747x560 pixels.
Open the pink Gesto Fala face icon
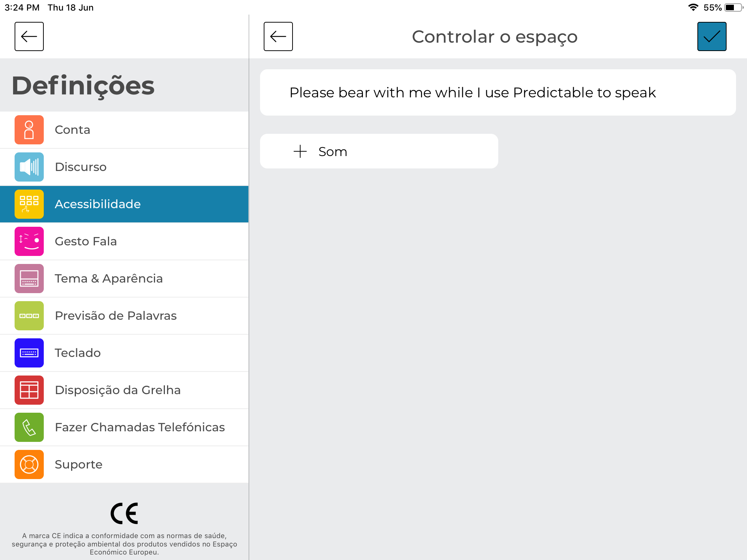[x=29, y=241]
